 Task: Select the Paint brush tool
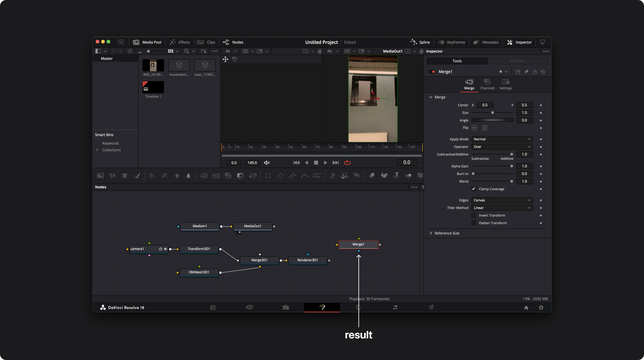(137, 176)
